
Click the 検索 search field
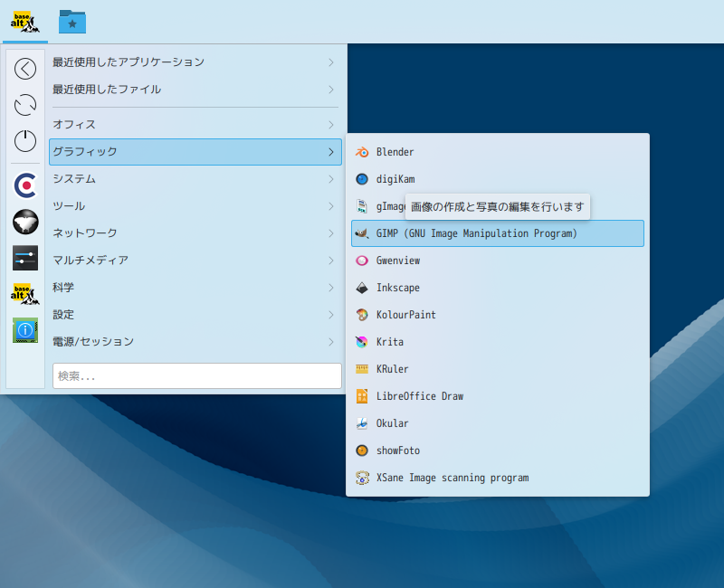click(197, 376)
